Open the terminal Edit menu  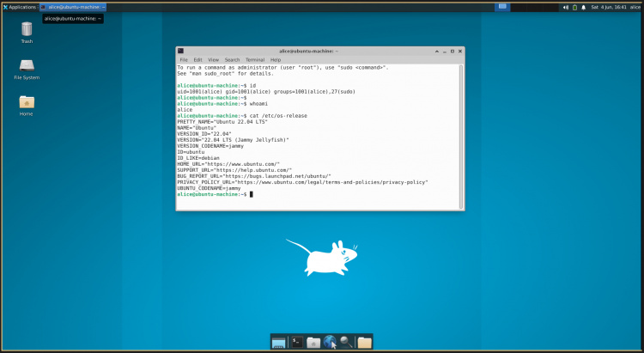(x=197, y=59)
